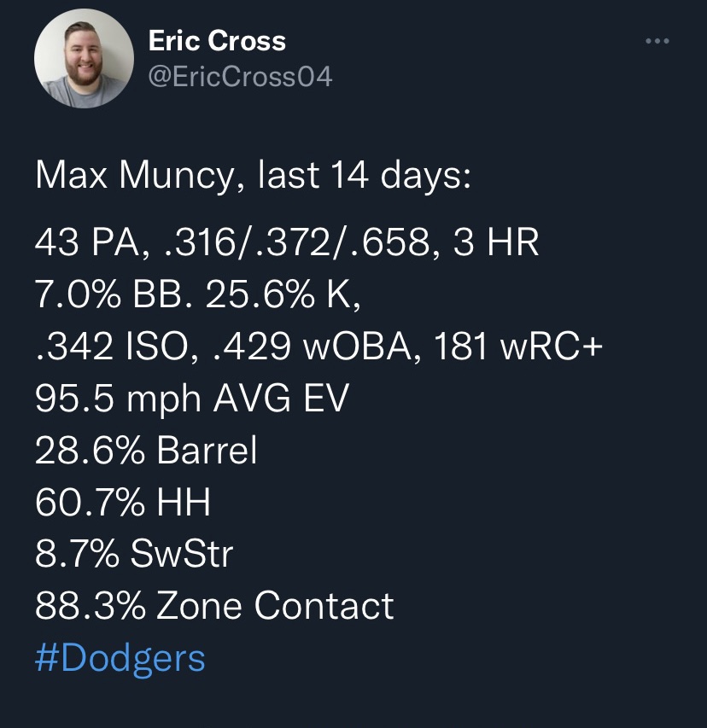The width and height of the screenshot is (707, 728).
Task: Click the "28.6% Barrel" line
Action: click(146, 451)
